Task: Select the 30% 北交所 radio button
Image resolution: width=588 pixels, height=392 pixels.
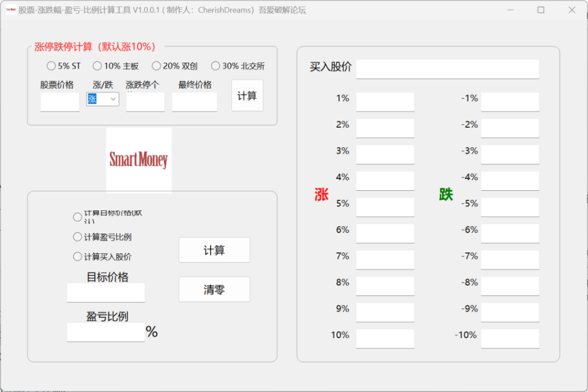Action: point(215,66)
